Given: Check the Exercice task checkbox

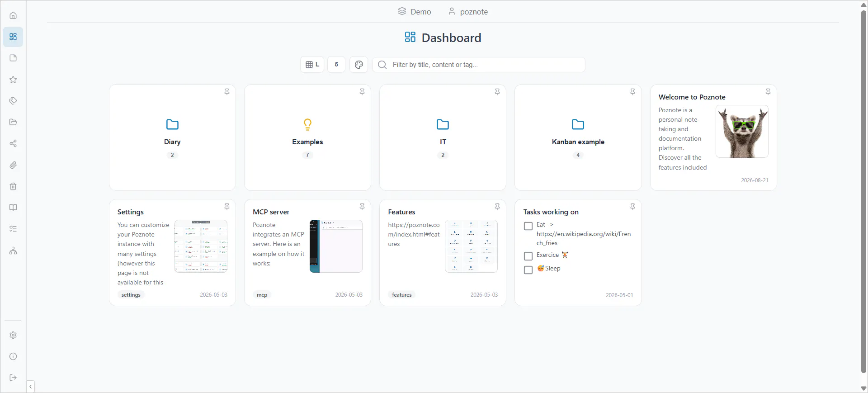Looking at the screenshot, I should click(x=528, y=256).
